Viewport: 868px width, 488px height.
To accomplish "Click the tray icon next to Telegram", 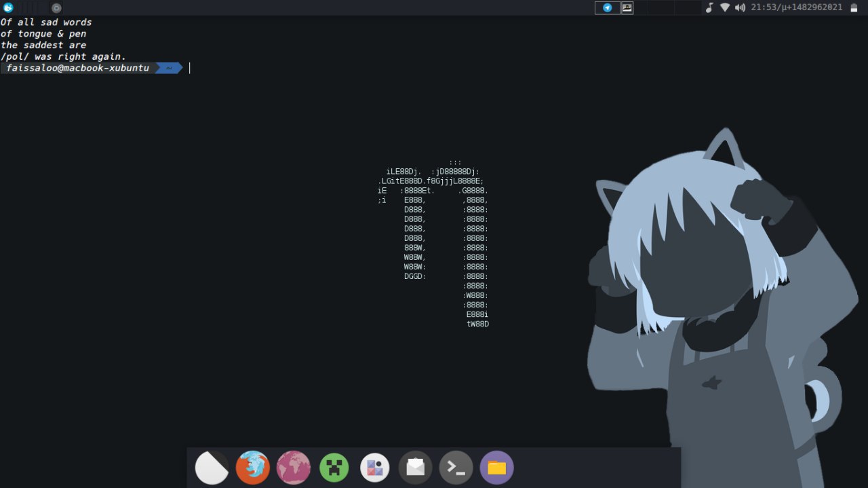I will (x=627, y=7).
